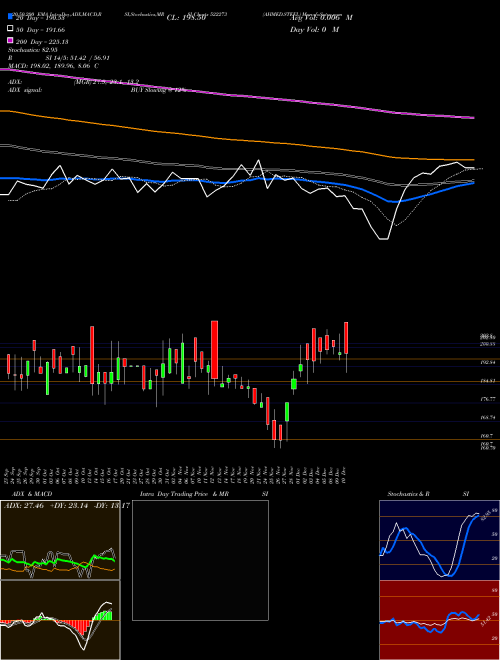Click the last red candlestick on the right
The height and width of the screenshot is (660, 500).
coord(346,338)
